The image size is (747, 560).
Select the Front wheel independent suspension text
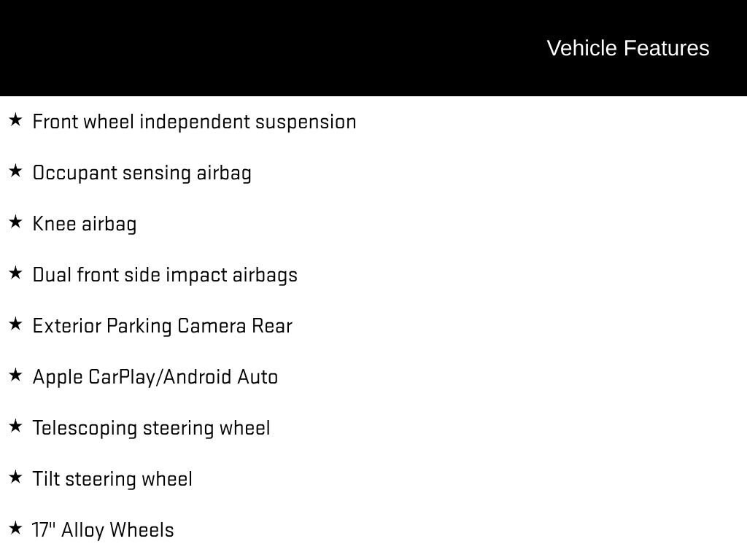pos(194,122)
